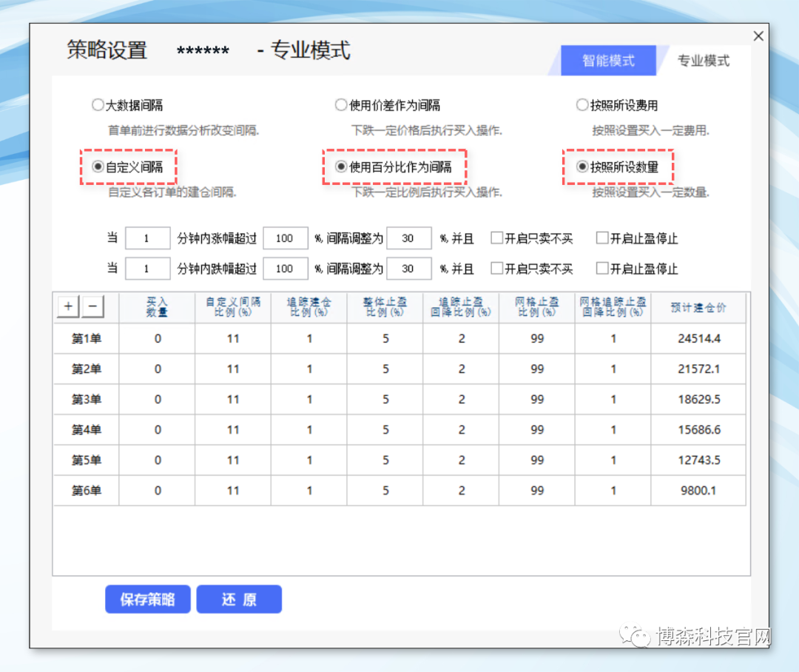The height and width of the screenshot is (672, 799).
Task: Select the 第6单 row label
Action: click(x=86, y=491)
